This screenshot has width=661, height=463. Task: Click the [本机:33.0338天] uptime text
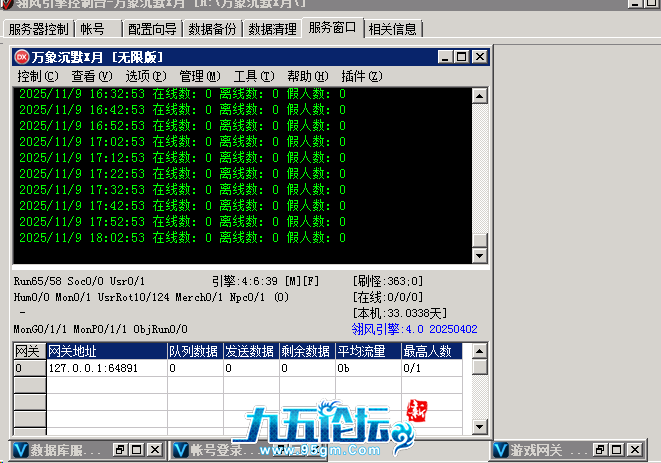click(400, 313)
